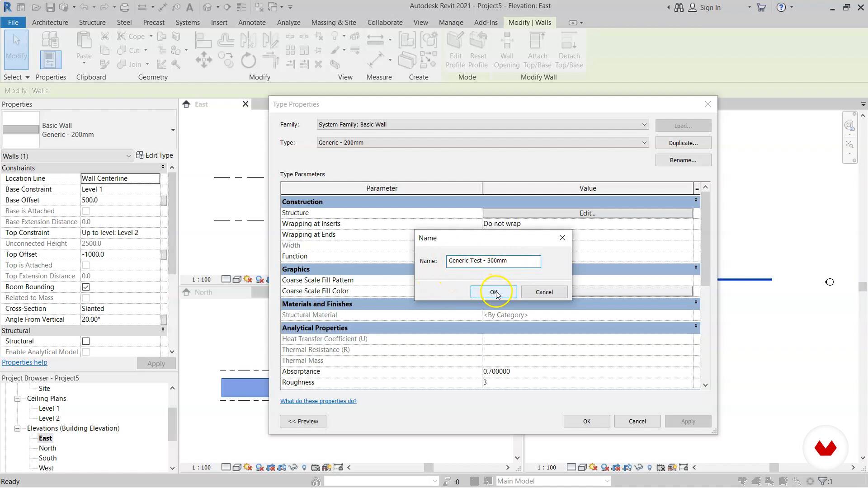
Task: Click the Structure Edit... button
Action: pyautogui.click(x=587, y=213)
